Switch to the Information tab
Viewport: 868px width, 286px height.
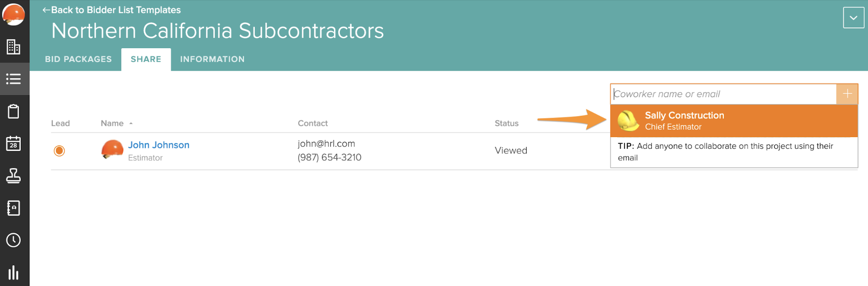212,59
